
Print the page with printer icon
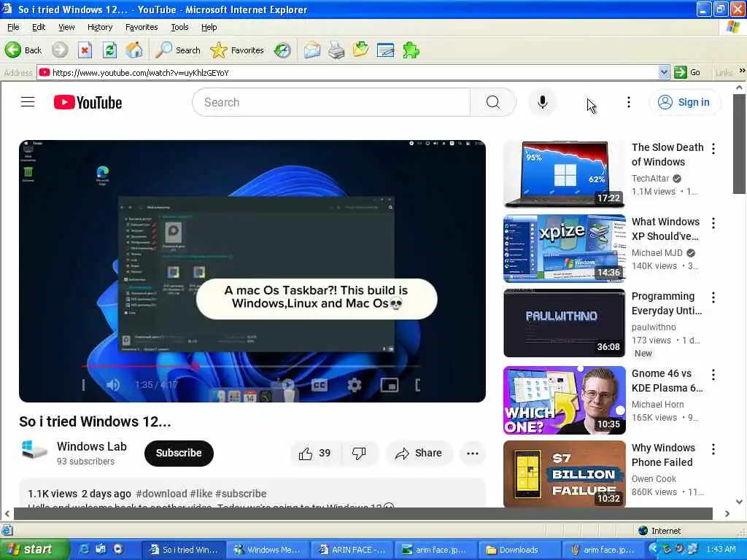click(336, 50)
